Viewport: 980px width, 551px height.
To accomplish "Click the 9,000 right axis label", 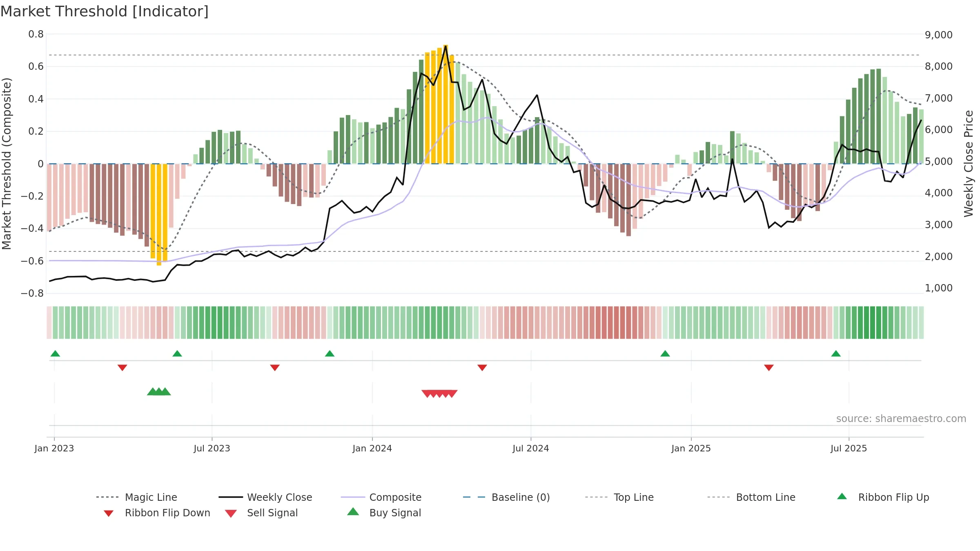I will click(x=939, y=35).
